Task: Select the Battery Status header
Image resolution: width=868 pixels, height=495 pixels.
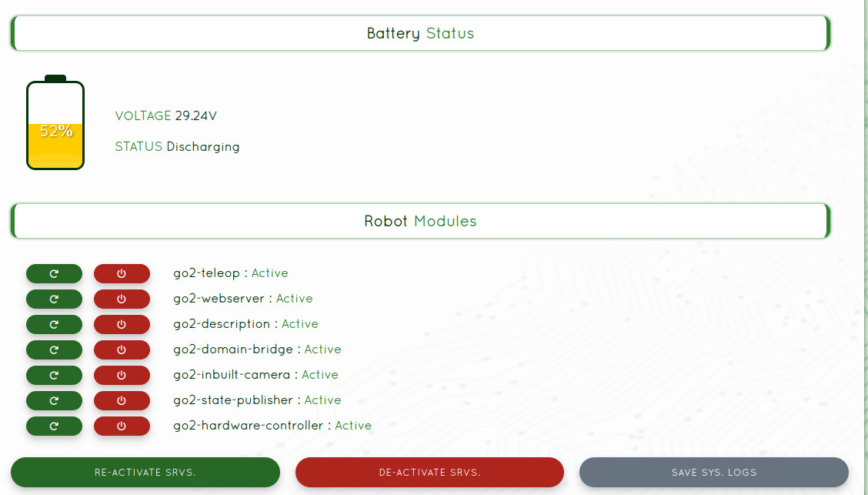Action: 420,33
